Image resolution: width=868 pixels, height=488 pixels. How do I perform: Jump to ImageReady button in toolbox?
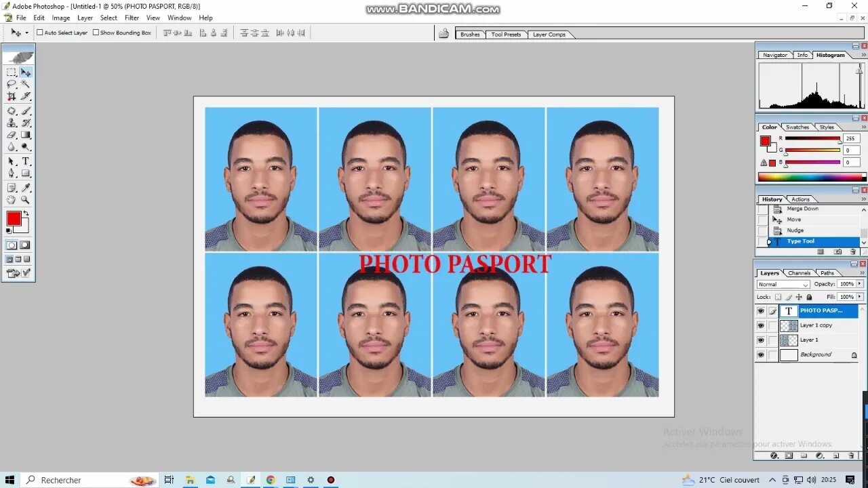pos(18,273)
